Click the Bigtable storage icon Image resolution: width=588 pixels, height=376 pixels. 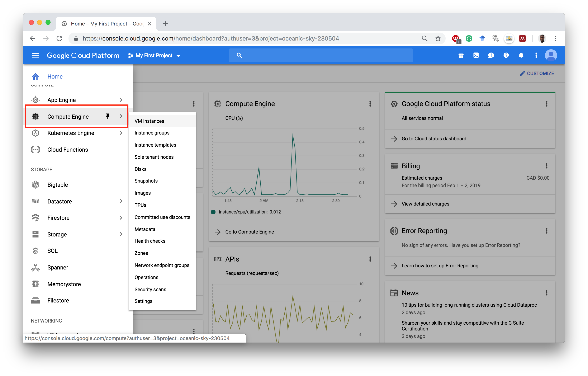[x=36, y=185]
